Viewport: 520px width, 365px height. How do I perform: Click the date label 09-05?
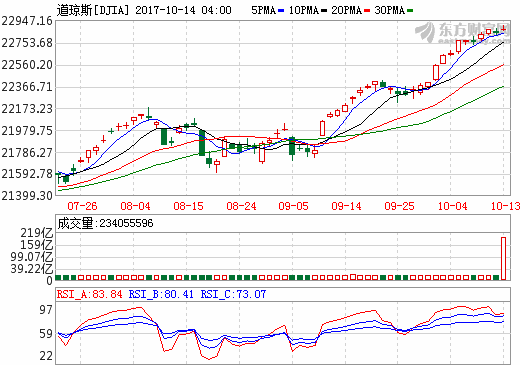293,206
